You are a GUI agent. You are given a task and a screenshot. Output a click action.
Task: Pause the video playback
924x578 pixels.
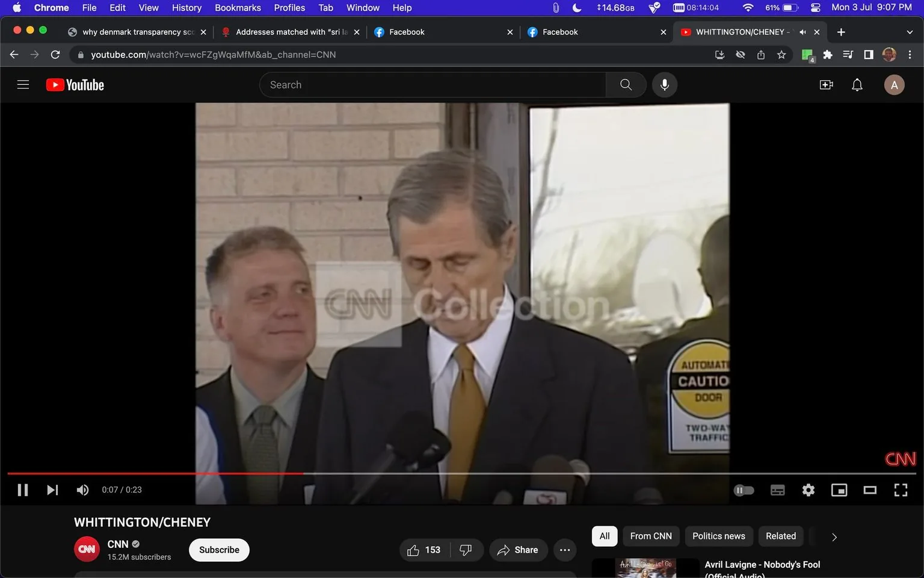[23, 489]
